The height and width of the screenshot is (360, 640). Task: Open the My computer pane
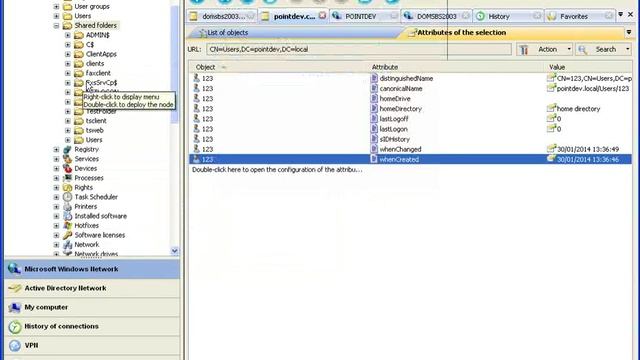[x=92, y=307]
